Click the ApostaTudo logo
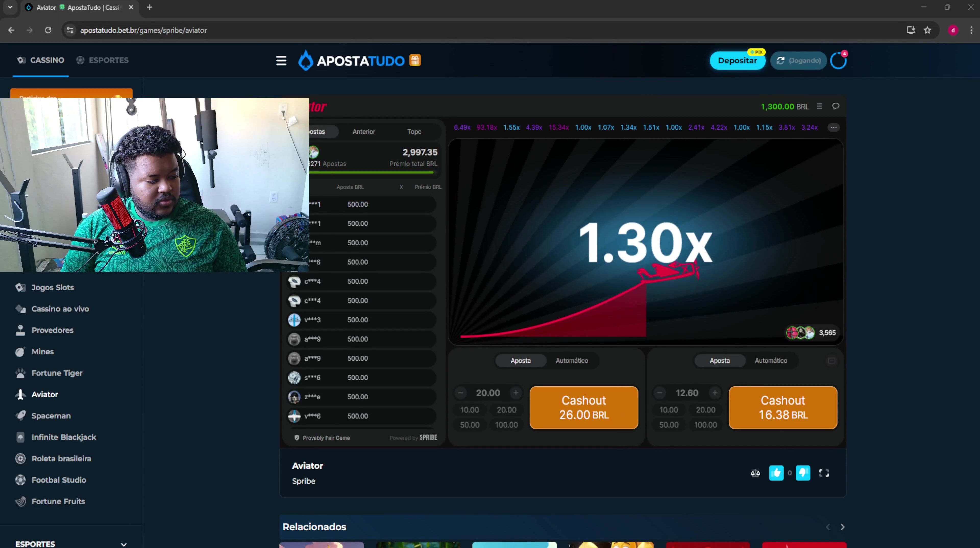The width and height of the screenshot is (980, 548). tap(351, 61)
